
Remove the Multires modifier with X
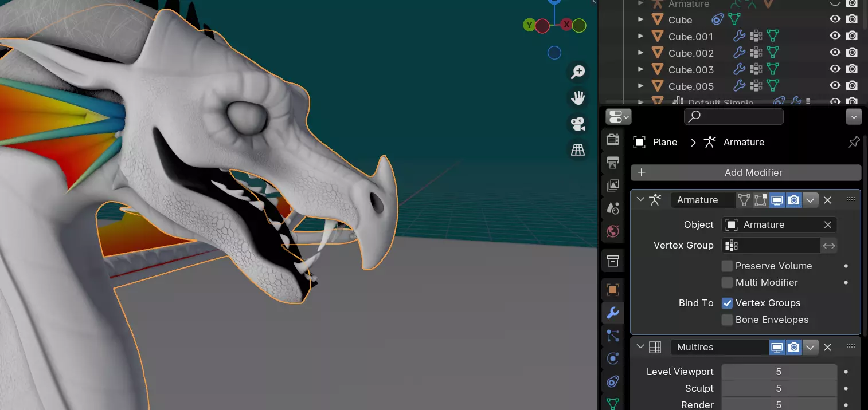coord(827,347)
